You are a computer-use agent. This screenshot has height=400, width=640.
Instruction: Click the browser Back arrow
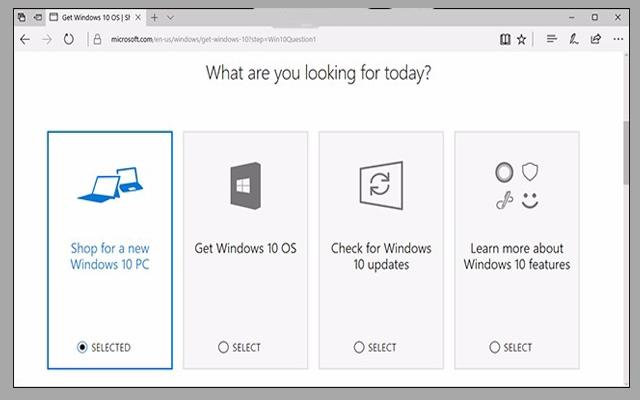[x=25, y=40]
